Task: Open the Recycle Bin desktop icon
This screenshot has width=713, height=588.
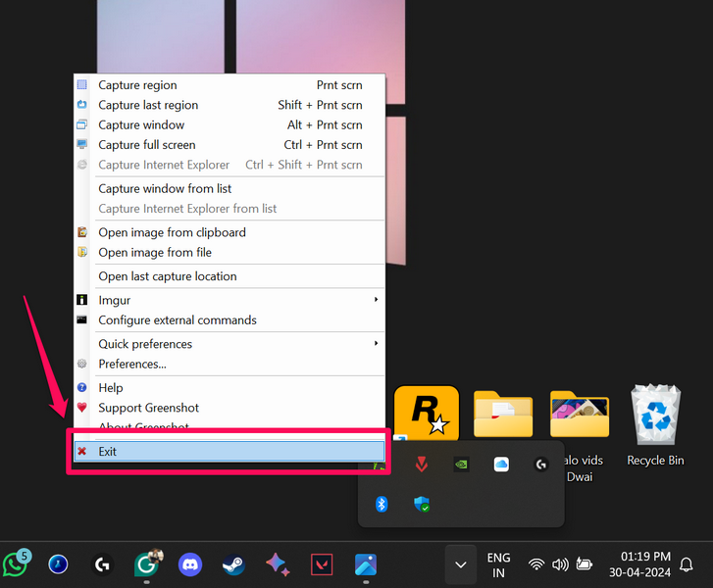Action: tap(655, 423)
